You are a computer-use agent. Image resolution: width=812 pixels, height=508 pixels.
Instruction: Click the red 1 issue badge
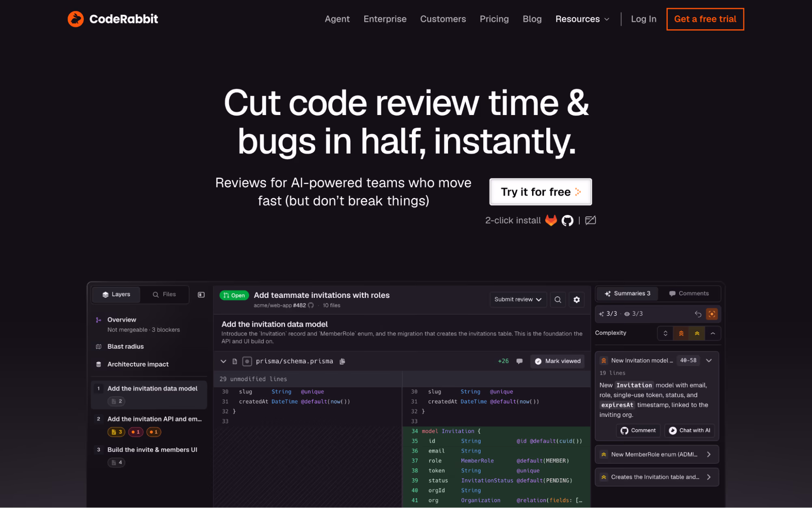(x=136, y=432)
